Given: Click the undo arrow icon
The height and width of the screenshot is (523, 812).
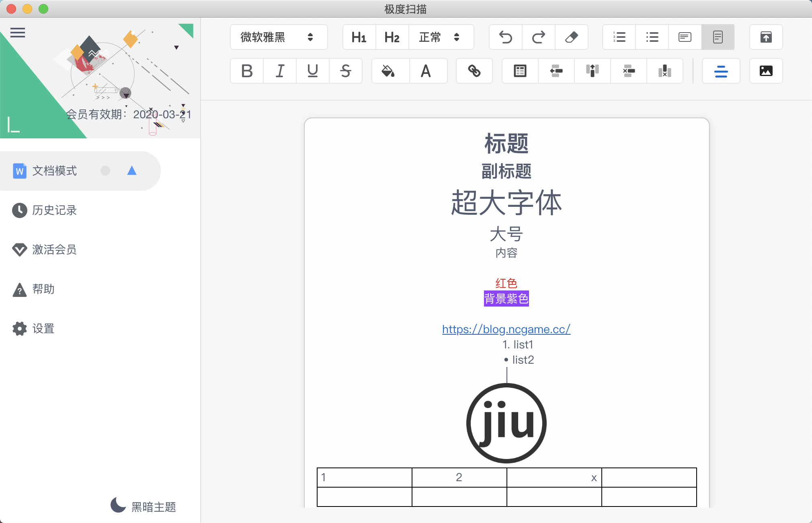Looking at the screenshot, I should pos(505,37).
